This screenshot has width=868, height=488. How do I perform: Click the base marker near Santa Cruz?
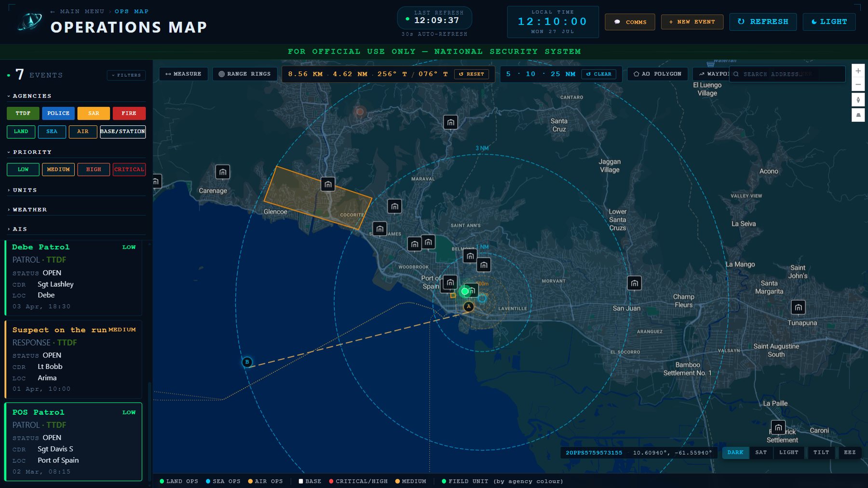450,122
